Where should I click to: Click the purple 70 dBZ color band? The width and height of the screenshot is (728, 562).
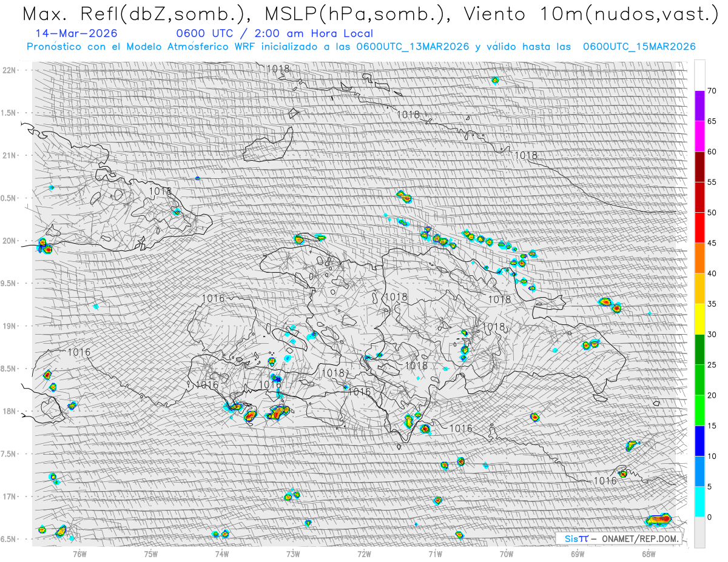[x=699, y=106]
